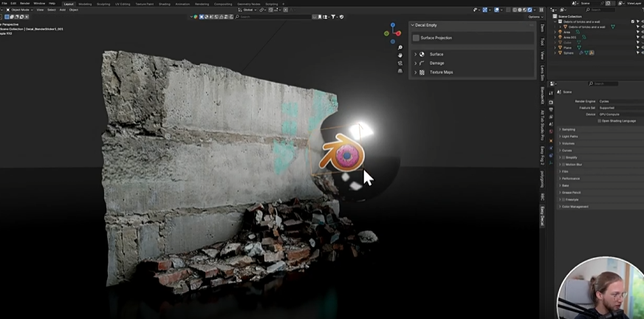Toggle the Simplify checkbox
Image resolution: width=644 pixels, height=319 pixels.
[563, 157]
